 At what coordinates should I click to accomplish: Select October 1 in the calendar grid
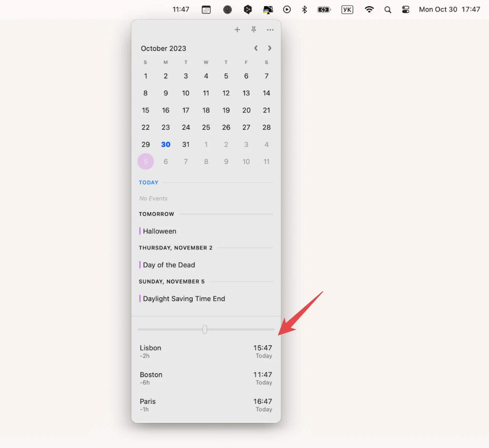[145, 76]
